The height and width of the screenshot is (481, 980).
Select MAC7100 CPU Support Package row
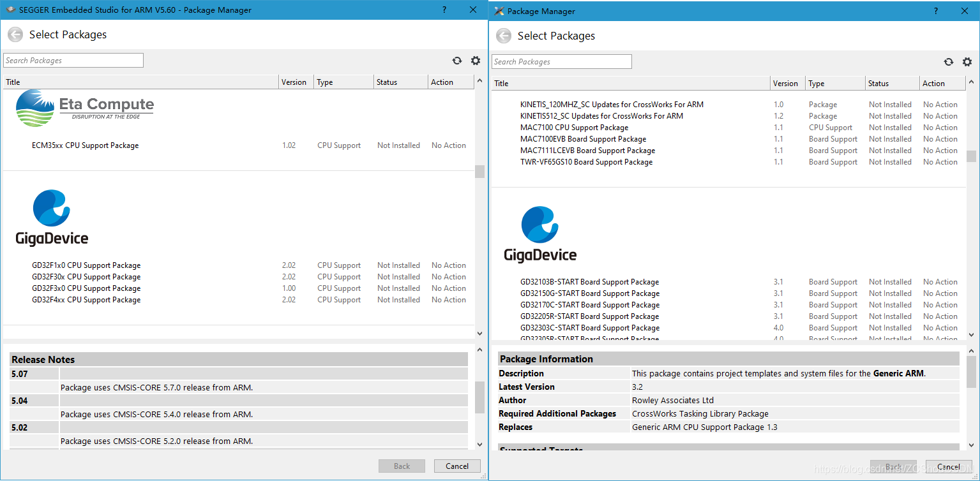728,128
